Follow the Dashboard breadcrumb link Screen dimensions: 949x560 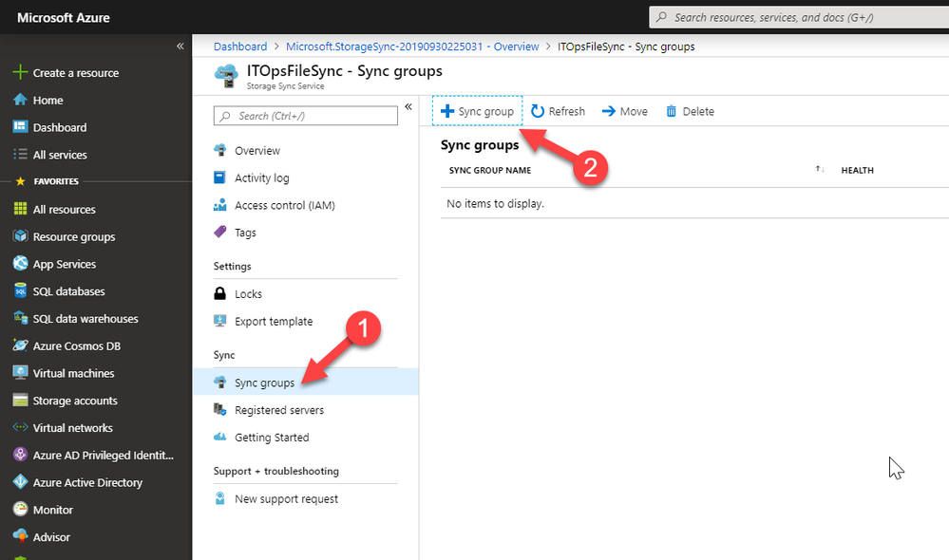pos(240,47)
